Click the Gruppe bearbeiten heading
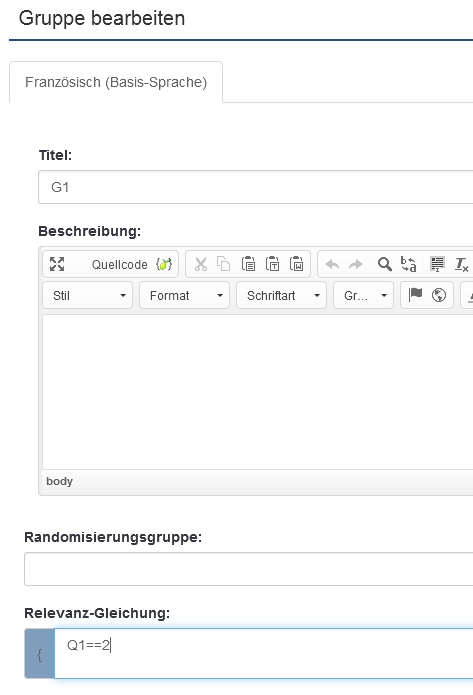The width and height of the screenshot is (473, 695). pos(102,19)
